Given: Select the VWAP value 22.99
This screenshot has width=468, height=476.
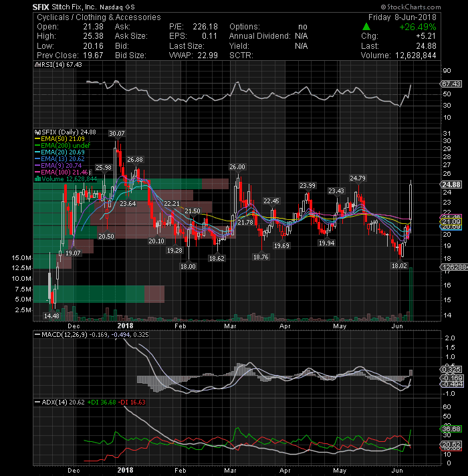Looking at the screenshot, I should (x=207, y=55).
